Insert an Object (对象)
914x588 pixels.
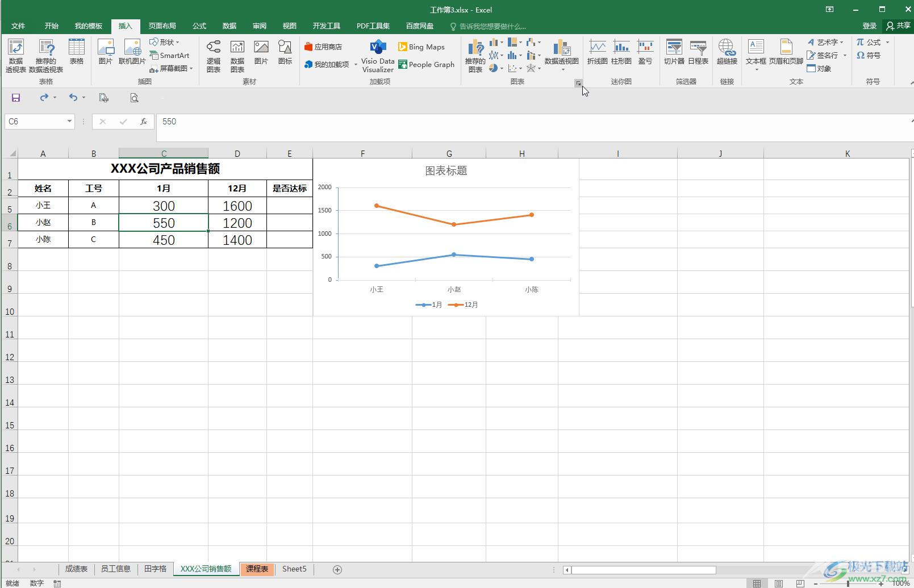pos(819,68)
